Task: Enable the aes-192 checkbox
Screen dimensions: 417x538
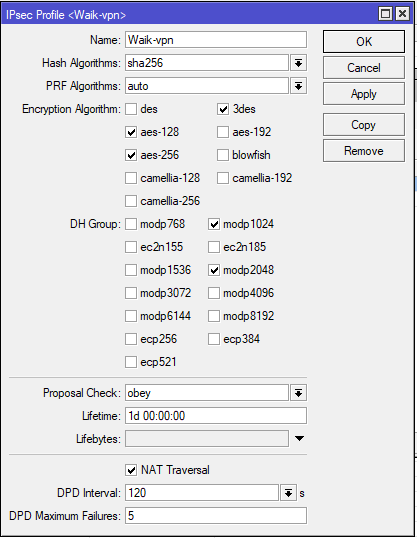Action: [223, 132]
